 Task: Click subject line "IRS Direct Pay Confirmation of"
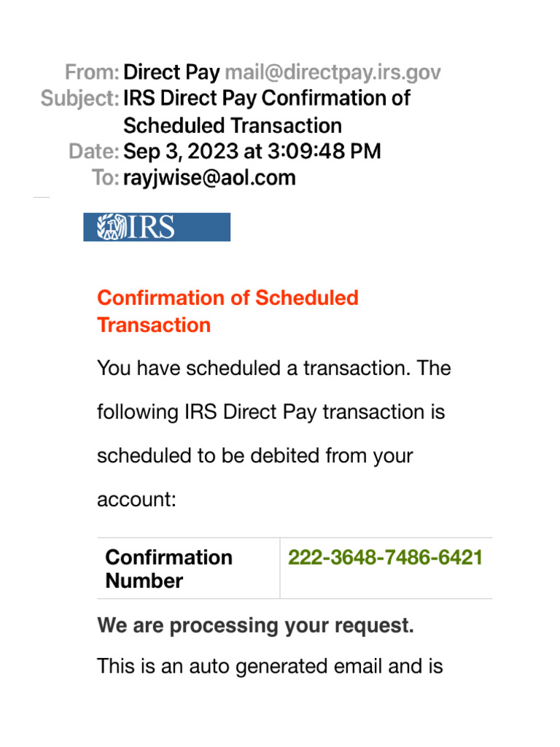pyautogui.click(x=267, y=98)
